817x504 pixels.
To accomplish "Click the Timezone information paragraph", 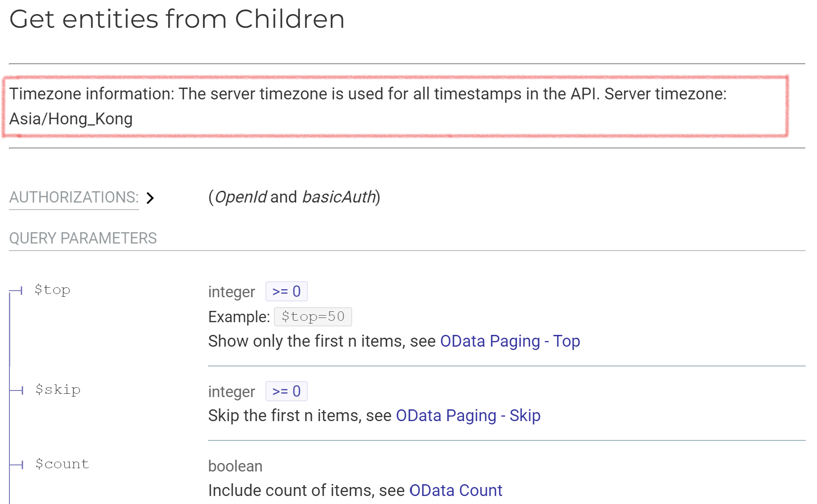I will [368, 94].
